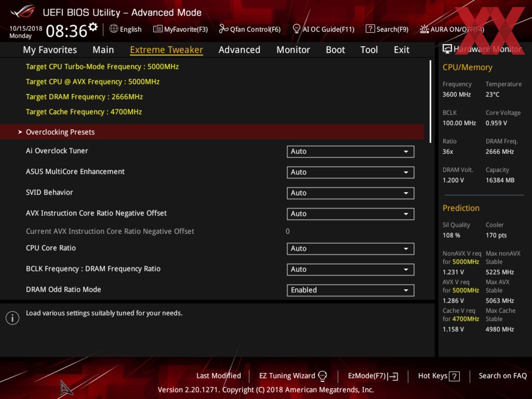
Task: Open the SVID Behavior dropdown
Action: [x=350, y=193]
